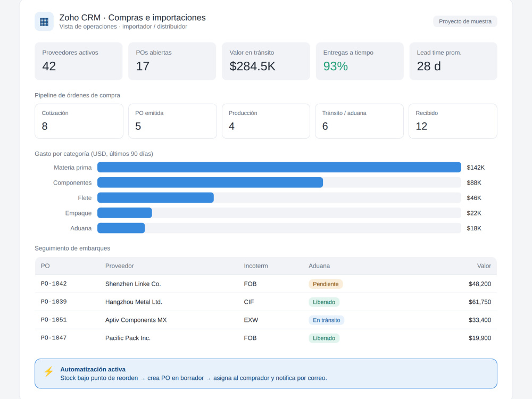Click the Stock bajo punto de reorden rule text
Image resolution: width=532 pixels, height=399 pixels.
click(194, 378)
